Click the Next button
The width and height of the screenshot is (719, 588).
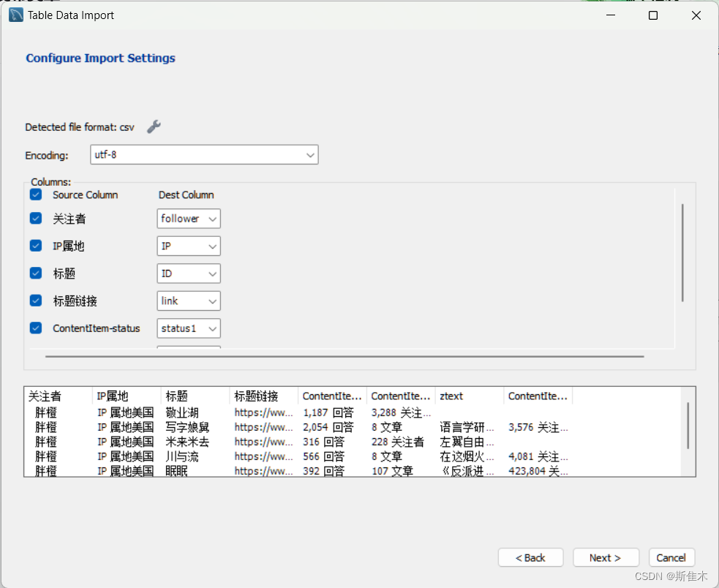(606, 557)
